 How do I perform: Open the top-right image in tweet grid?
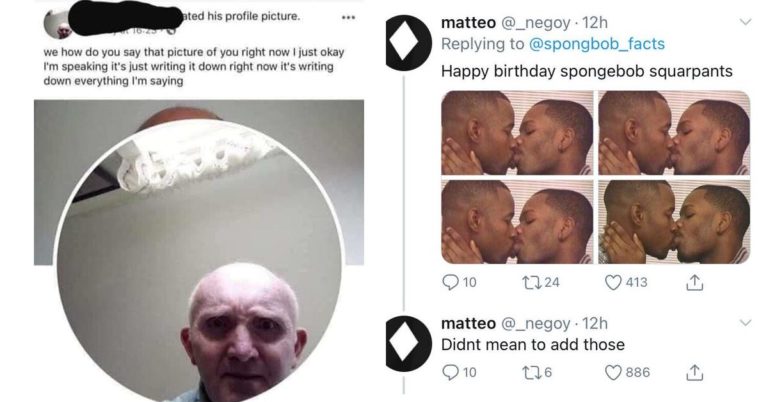pos(674,132)
